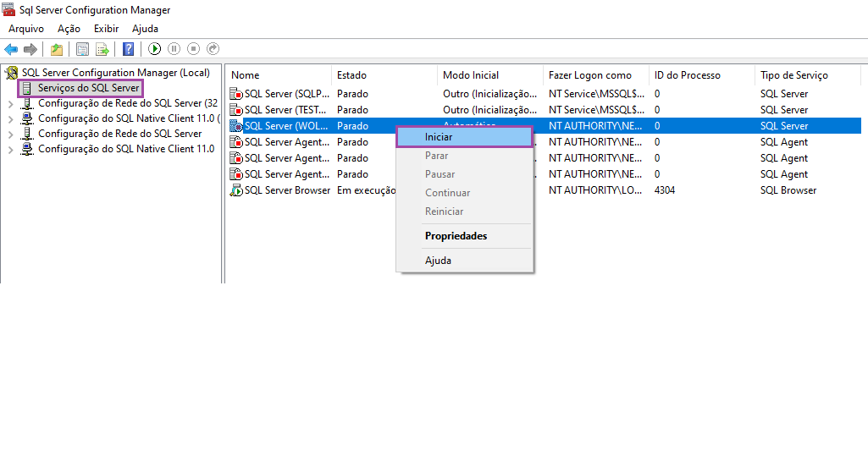This screenshot has width=868, height=456.
Task: Click the Sql Server Configuration Manager title icon
Action: click(x=8, y=9)
